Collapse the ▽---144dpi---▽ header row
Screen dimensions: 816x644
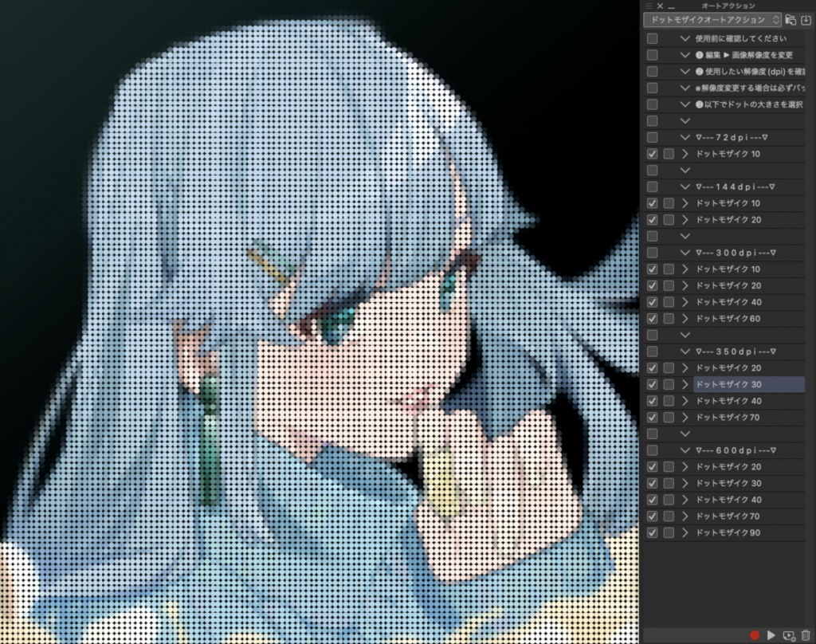(685, 187)
